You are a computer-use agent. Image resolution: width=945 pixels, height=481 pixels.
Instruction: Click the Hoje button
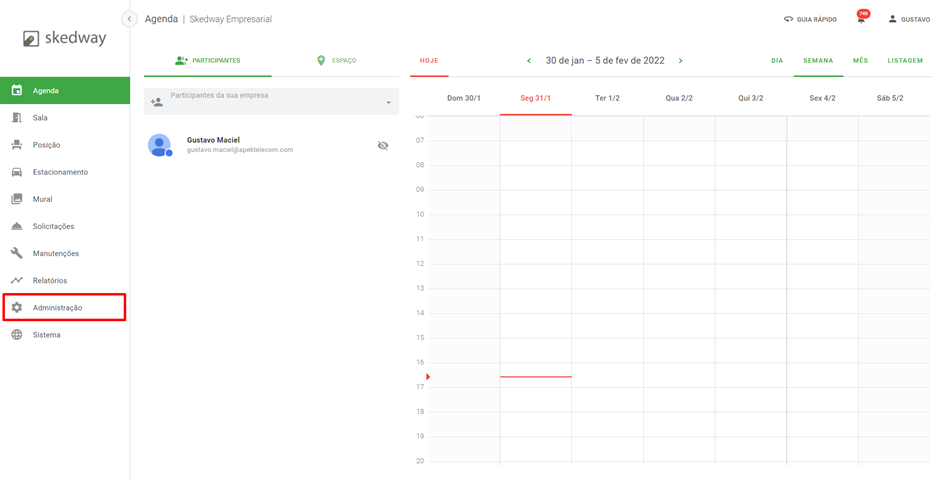pyautogui.click(x=429, y=61)
